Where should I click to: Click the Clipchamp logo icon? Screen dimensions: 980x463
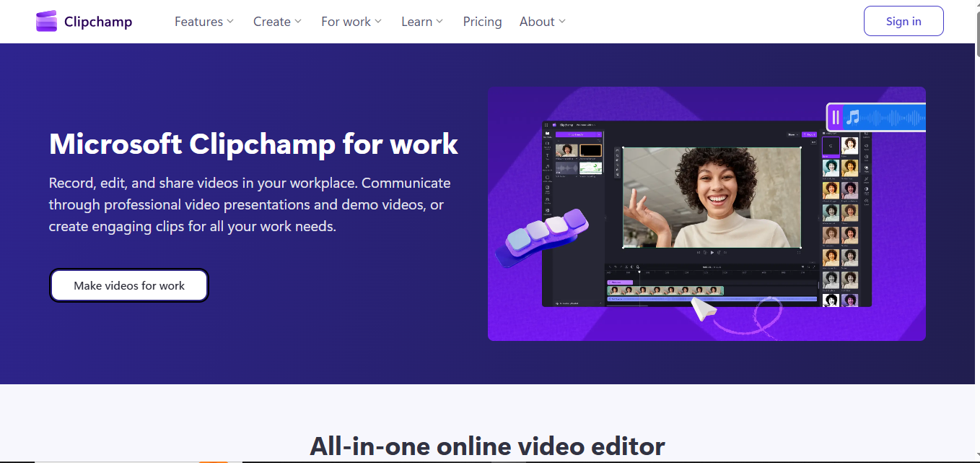click(x=46, y=22)
